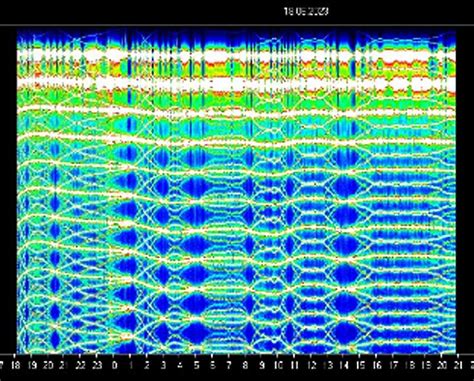The image size is (474, 381).
Task: Select hour 11 on the timeline
Action: pyautogui.click(x=295, y=366)
